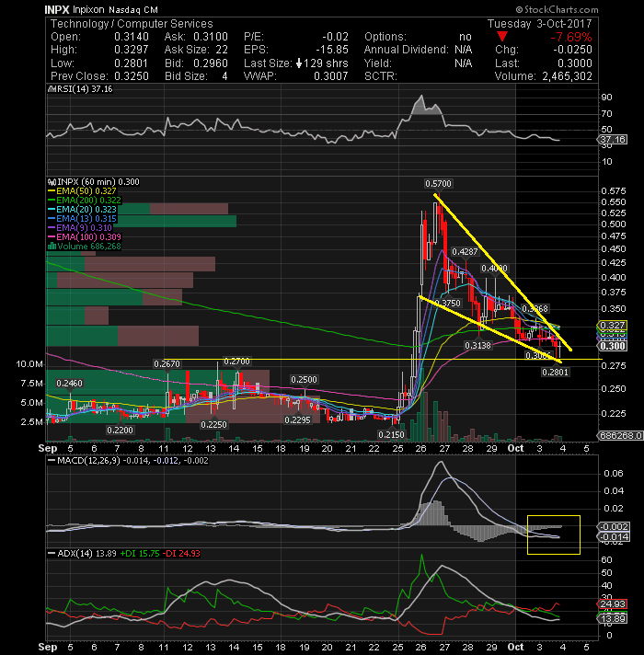Click the VWAP value 0.3007
Screen dimensions: 644x655
coord(331,76)
